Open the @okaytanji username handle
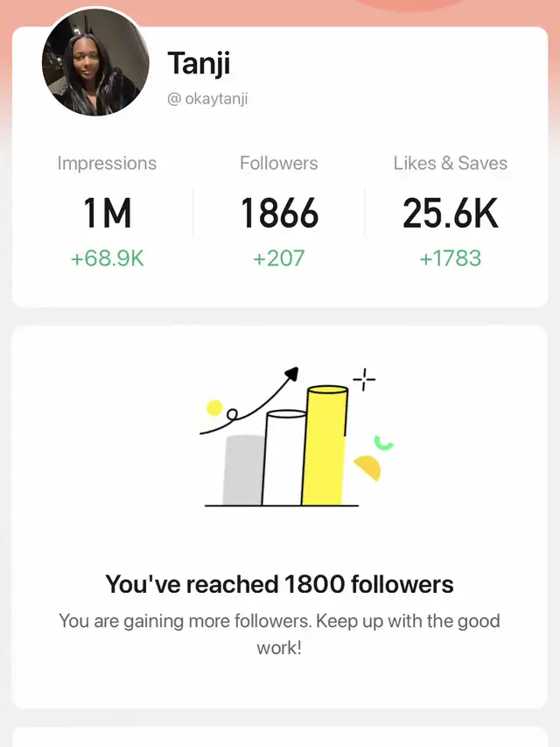 coord(207,99)
